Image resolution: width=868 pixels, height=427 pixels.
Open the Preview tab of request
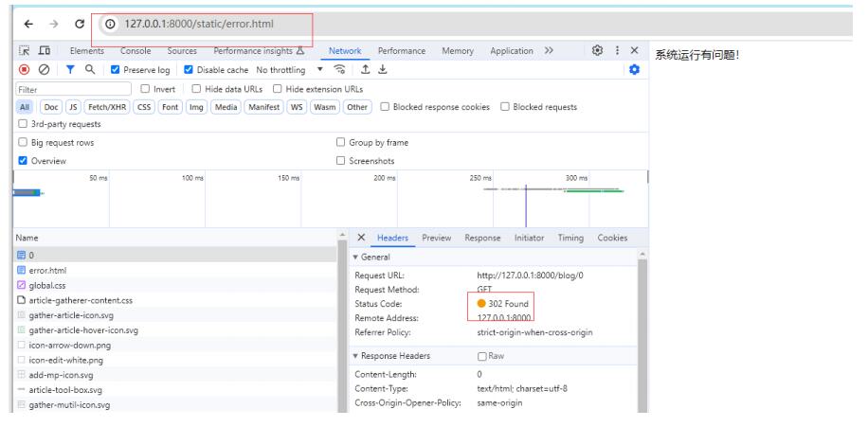click(x=437, y=238)
